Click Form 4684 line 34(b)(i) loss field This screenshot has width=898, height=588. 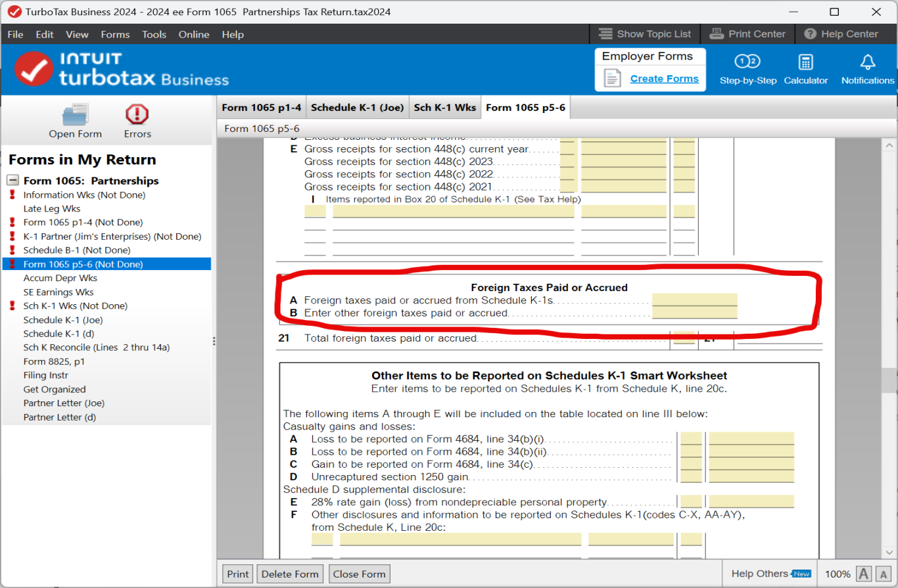tap(751, 439)
